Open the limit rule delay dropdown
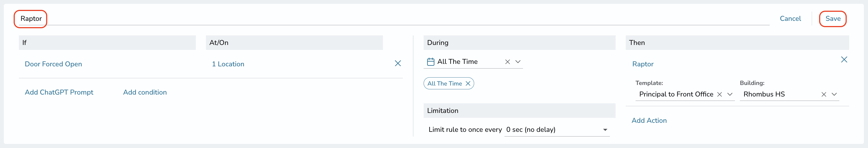Screen dimensions: 868x148 (557, 130)
